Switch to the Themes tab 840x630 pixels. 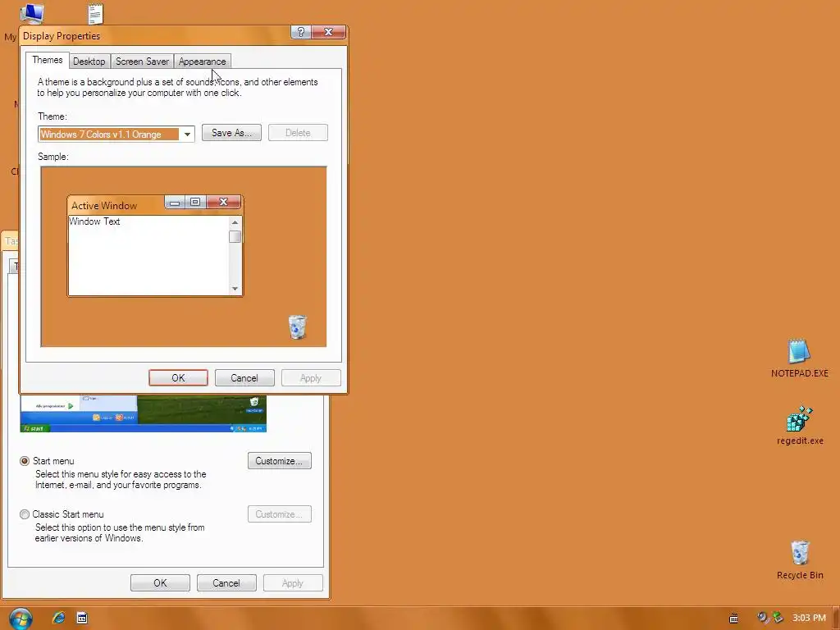(x=47, y=60)
